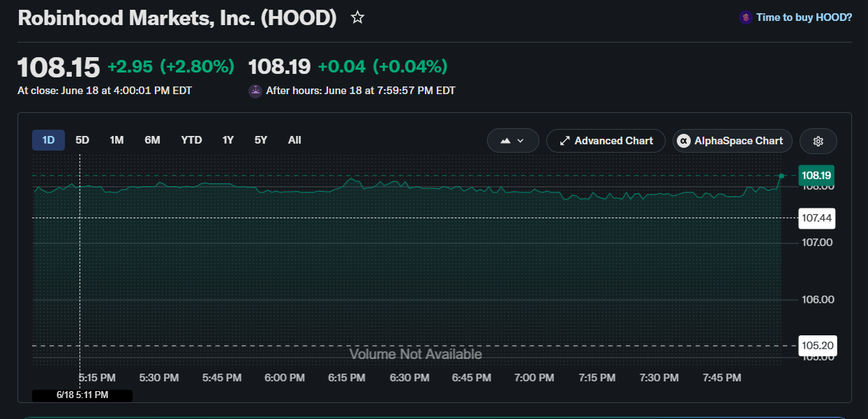Click the After hours June 18 timestamp
The image size is (868, 419).
point(361,91)
